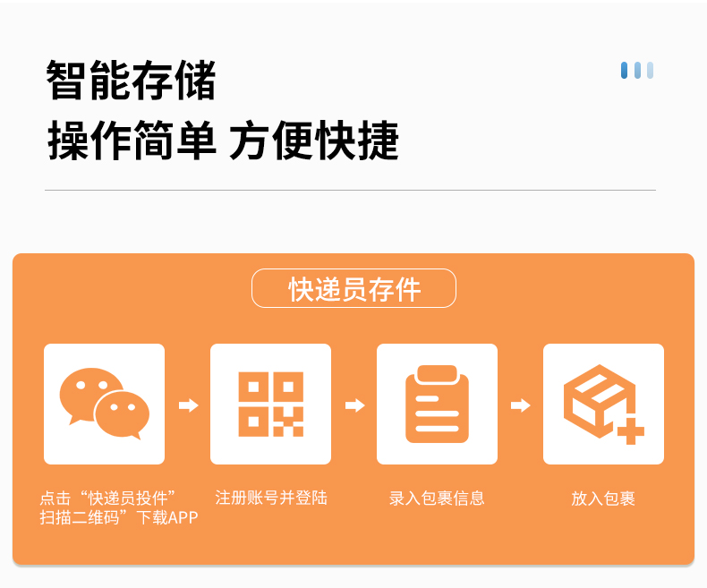Click the orange panel background below captions
The height and width of the screenshot is (588, 707).
coord(353,546)
